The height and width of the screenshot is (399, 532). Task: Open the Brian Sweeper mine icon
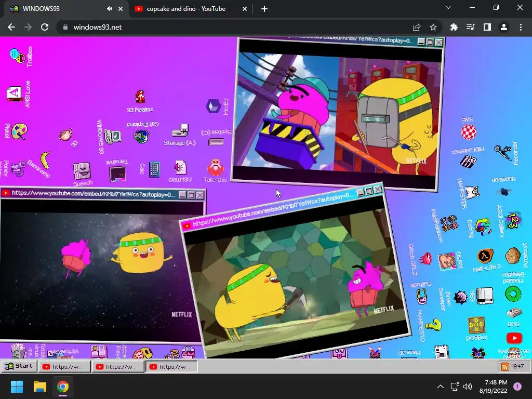pyautogui.click(x=460, y=297)
